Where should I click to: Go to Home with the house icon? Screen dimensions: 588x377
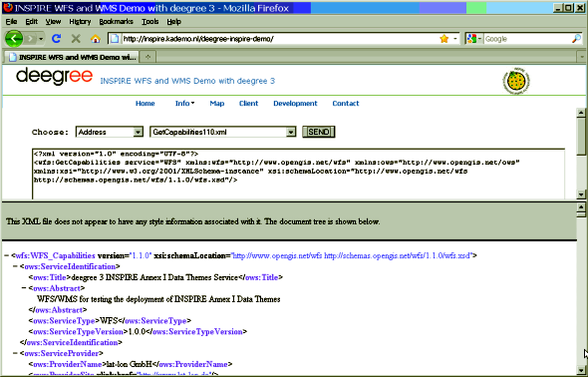[x=96, y=39]
